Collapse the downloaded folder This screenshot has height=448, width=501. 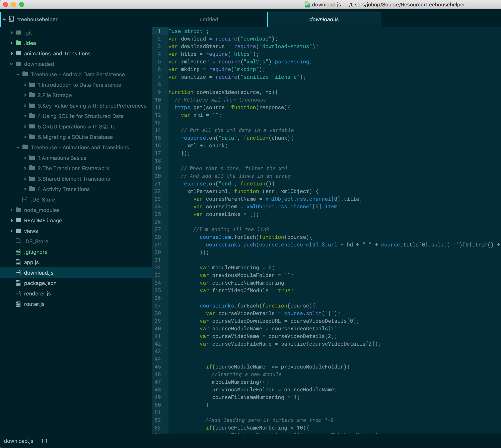[11, 64]
